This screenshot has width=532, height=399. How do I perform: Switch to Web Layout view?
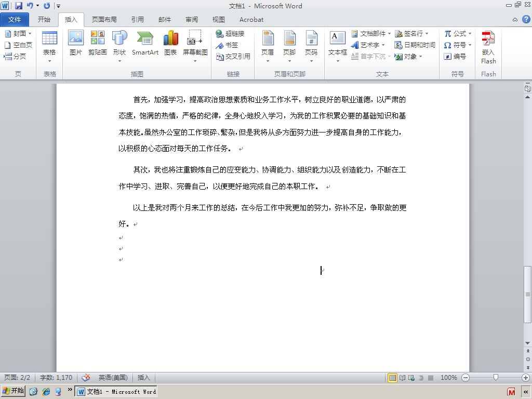[x=411, y=378]
